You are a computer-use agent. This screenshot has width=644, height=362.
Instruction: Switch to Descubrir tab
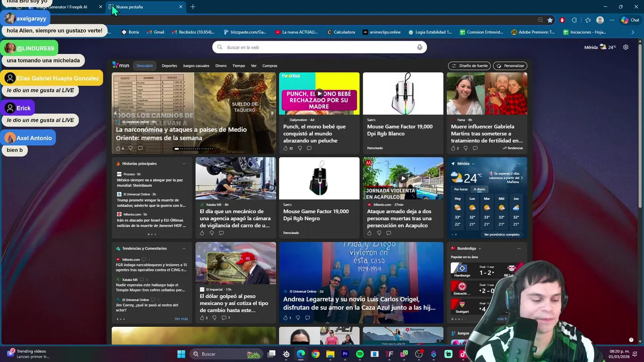[144, 65]
